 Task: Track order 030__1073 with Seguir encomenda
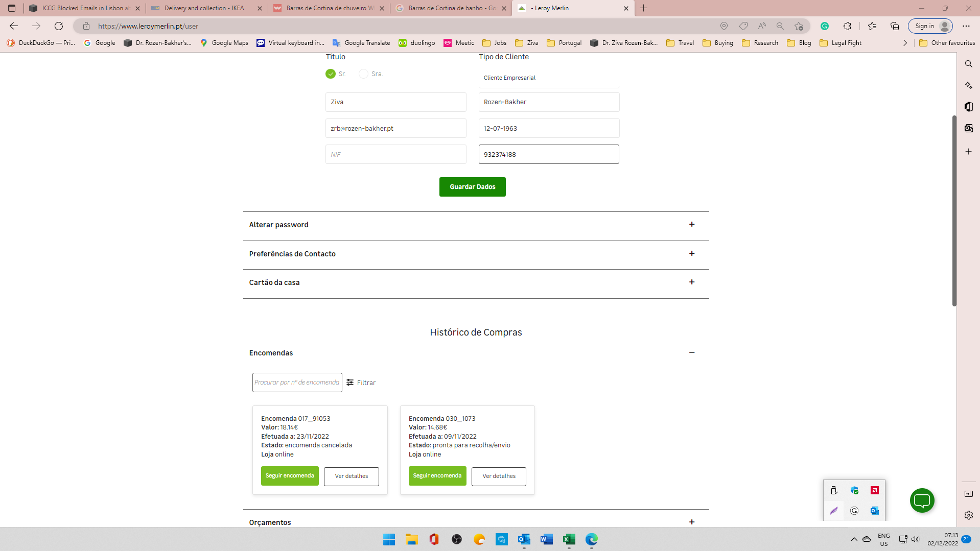click(x=437, y=476)
